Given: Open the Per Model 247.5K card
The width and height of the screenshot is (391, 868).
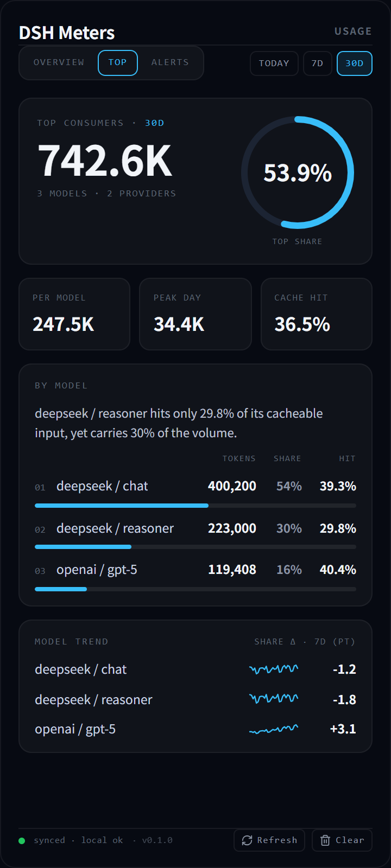Looking at the screenshot, I should click(x=74, y=314).
